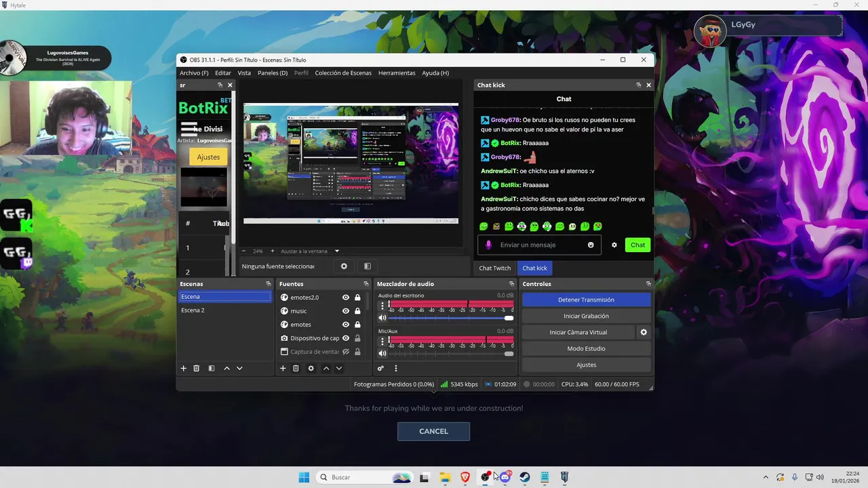Open source properties gear in Fuentes toolbar

point(311,368)
